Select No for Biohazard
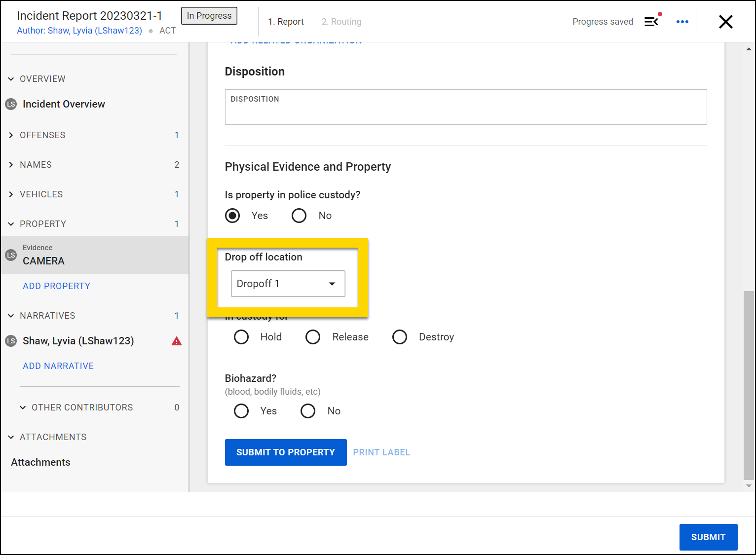 [x=307, y=410]
